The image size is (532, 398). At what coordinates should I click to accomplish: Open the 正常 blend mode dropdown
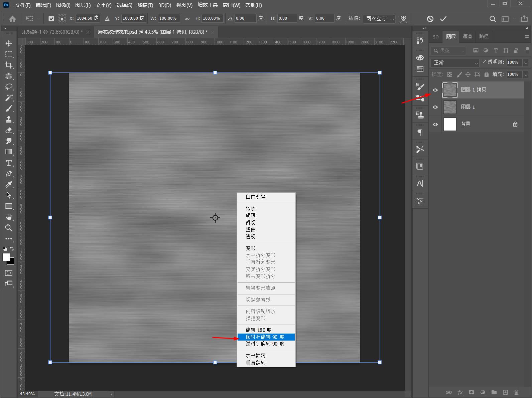(x=455, y=63)
